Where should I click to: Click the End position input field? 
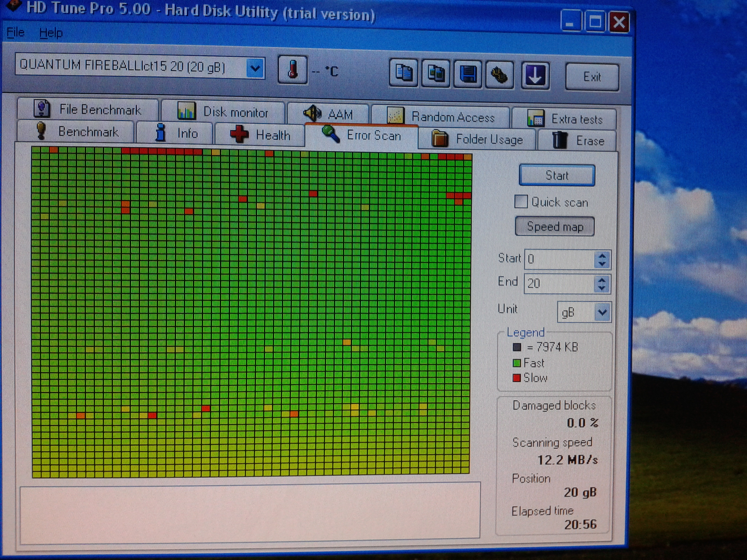(559, 283)
